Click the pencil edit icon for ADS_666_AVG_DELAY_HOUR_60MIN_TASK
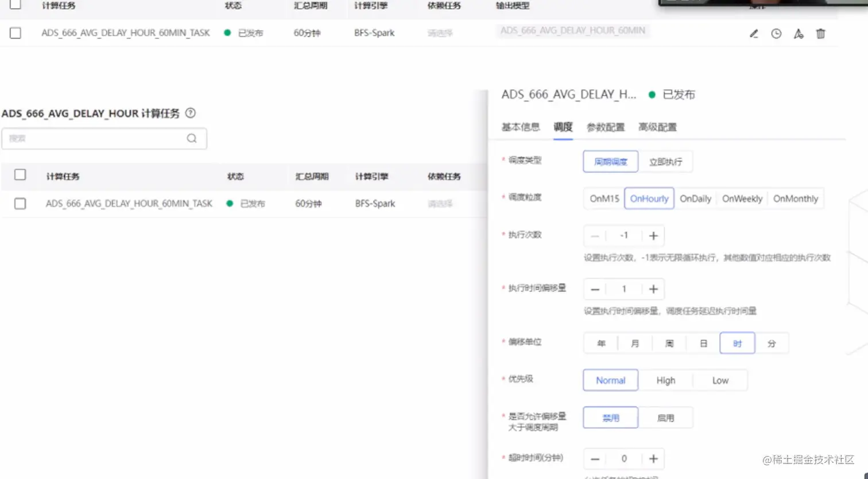868x479 pixels. click(x=754, y=34)
